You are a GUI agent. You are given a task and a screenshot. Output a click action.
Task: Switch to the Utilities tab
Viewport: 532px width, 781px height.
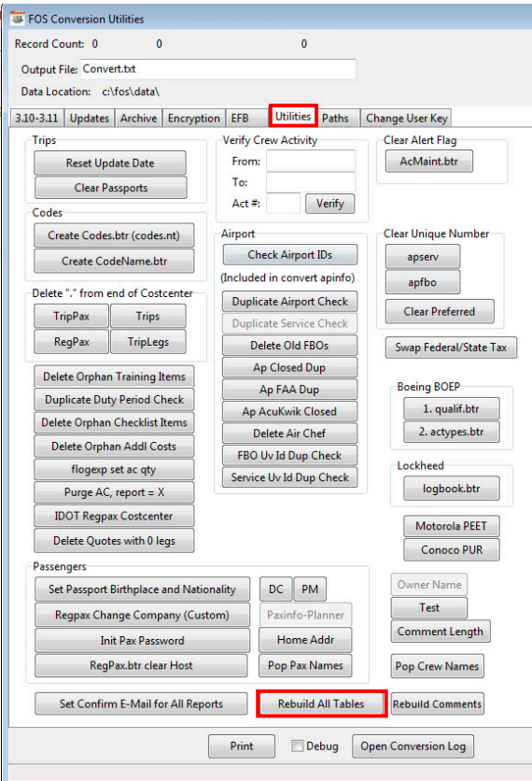[293, 117]
